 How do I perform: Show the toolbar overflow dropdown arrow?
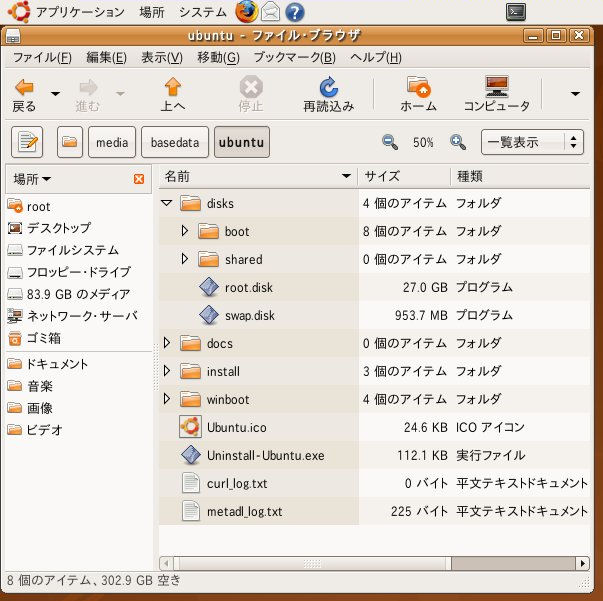tap(575, 94)
